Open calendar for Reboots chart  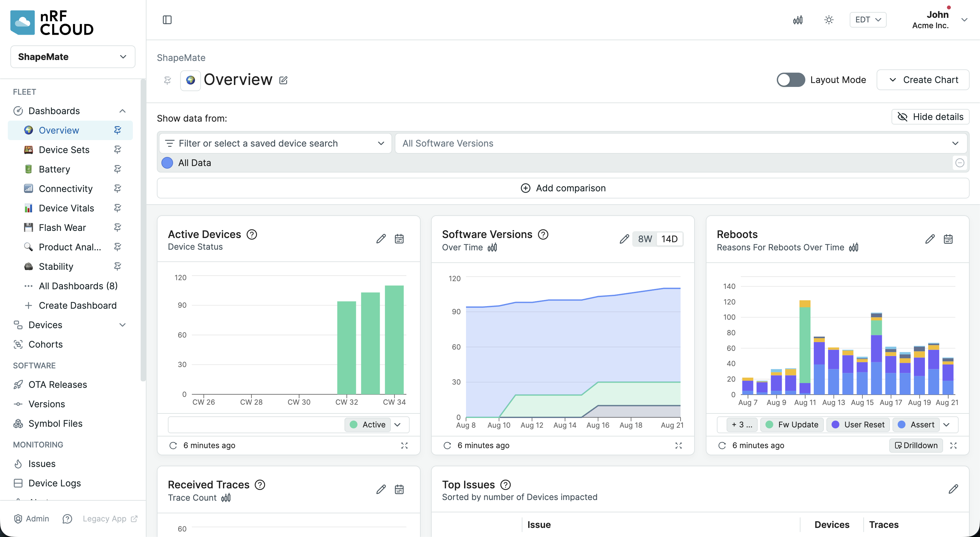coord(948,239)
